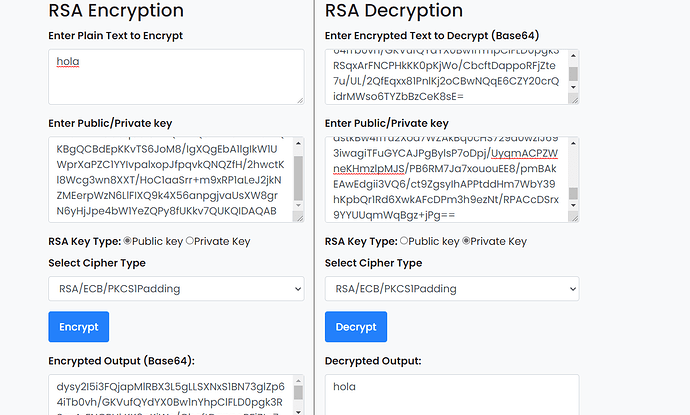Focus the plain text field containing hola
Viewport: 690px width, 415px height.
(x=170, y=75)
